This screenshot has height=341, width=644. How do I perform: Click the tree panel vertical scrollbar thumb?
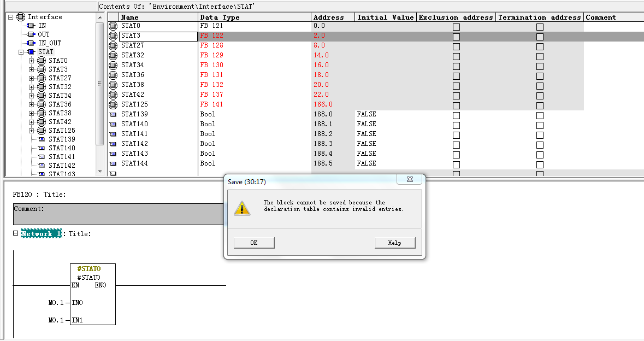100,84
